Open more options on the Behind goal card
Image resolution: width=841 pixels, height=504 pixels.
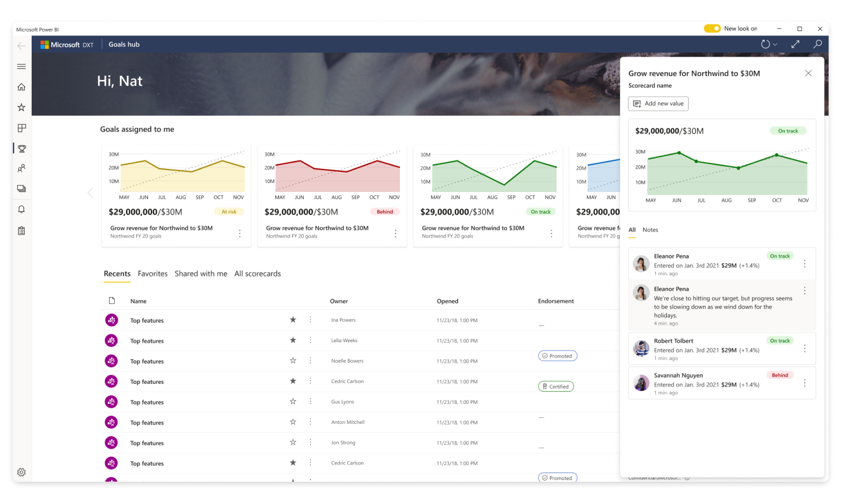395,234
